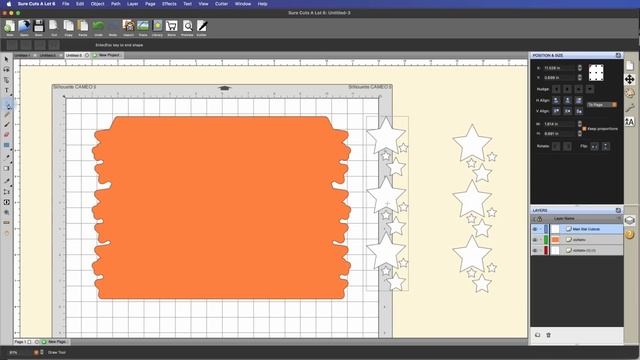Click the Flip horizontal button
Viewport: 640px width, 360px height.
[x=595, y=146]
